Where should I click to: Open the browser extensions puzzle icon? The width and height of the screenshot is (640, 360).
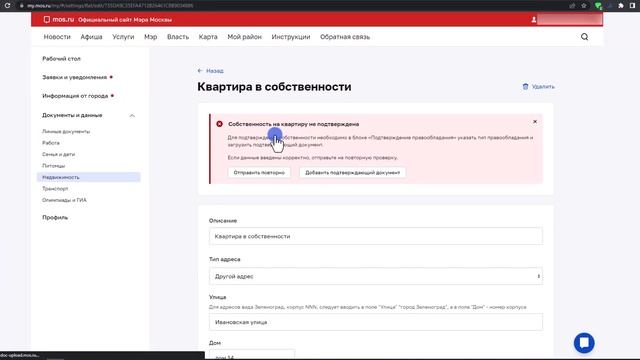[621, 6]
